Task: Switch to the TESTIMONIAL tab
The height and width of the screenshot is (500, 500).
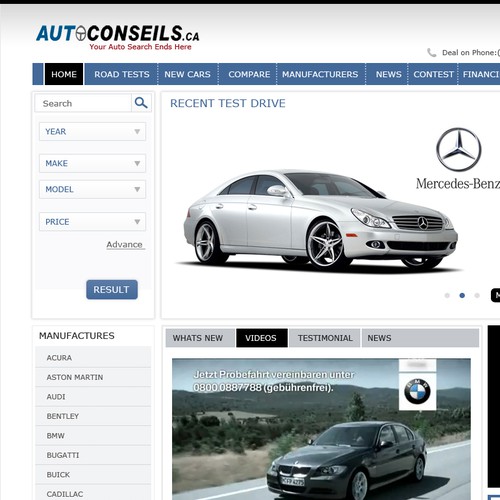Action: coord(325,338)
